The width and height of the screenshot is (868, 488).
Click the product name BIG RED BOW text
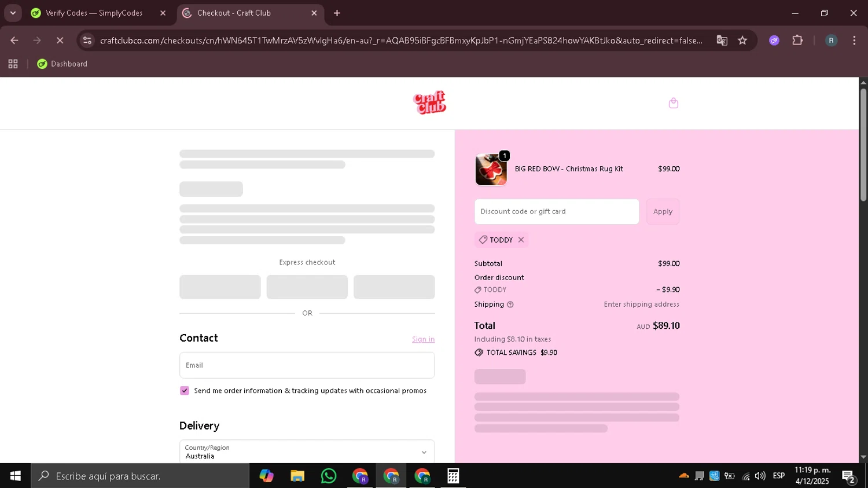(x=569, y=169)
